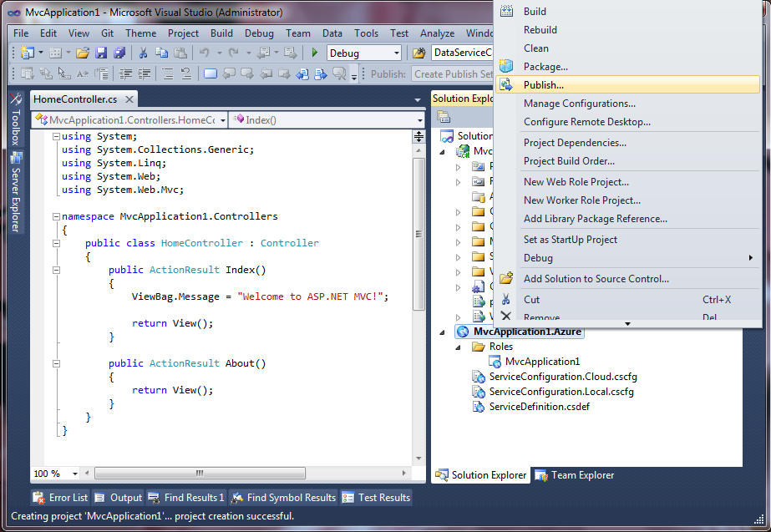The height and width of the screenshot is (532, 771).
Task: Open the Toolbox side panel
Action: click(16, 119)
